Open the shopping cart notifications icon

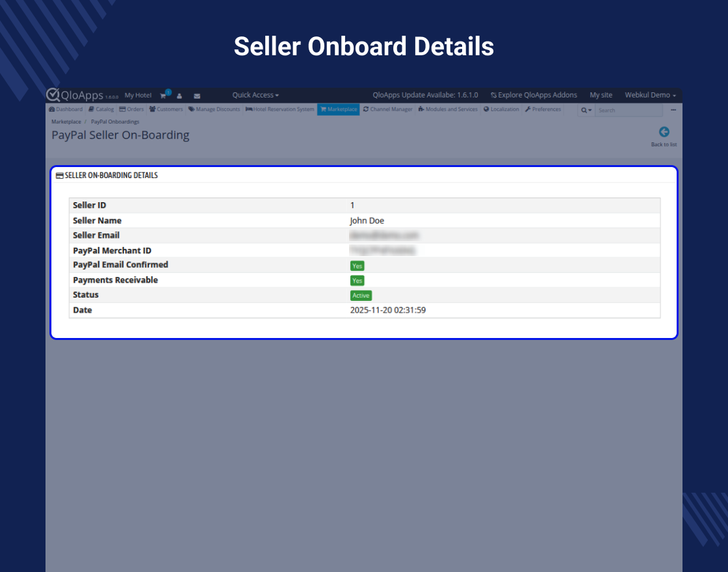click(164, 95)
